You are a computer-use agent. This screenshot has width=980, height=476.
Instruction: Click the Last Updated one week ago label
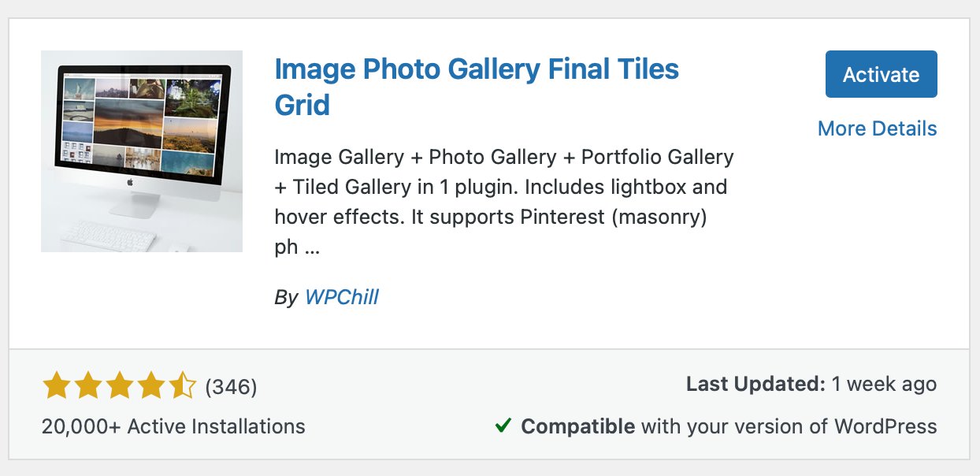(x=810, y=384)
